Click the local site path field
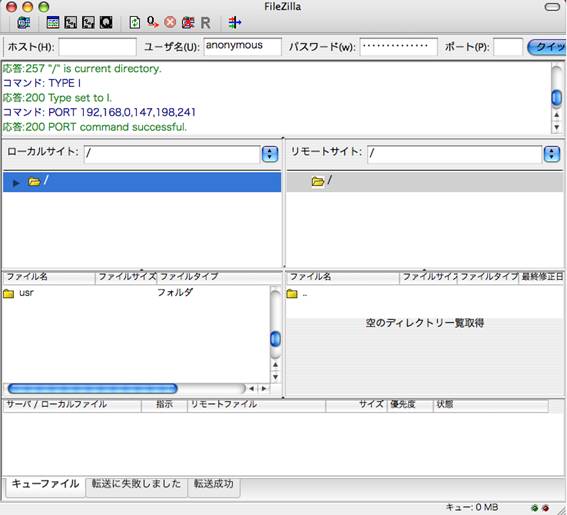This screenshot has height=515, width=567. click(x=172, y=154)
